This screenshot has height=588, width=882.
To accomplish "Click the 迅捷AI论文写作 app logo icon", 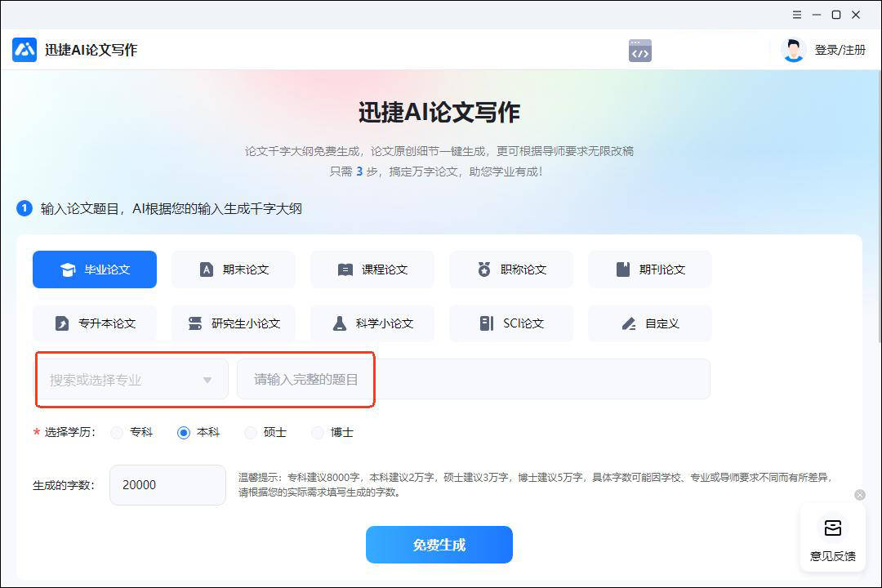I will 24,50.
